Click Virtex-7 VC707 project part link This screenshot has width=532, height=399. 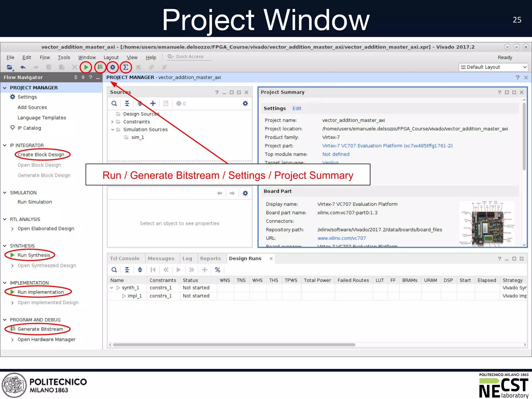pyautogui.click(x=387, y=146)
